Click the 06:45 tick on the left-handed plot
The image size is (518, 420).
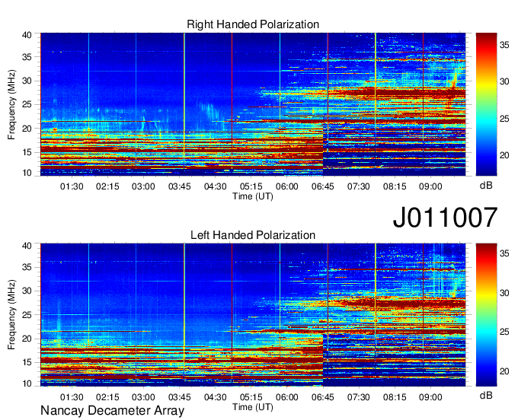[x=323, y=397]
